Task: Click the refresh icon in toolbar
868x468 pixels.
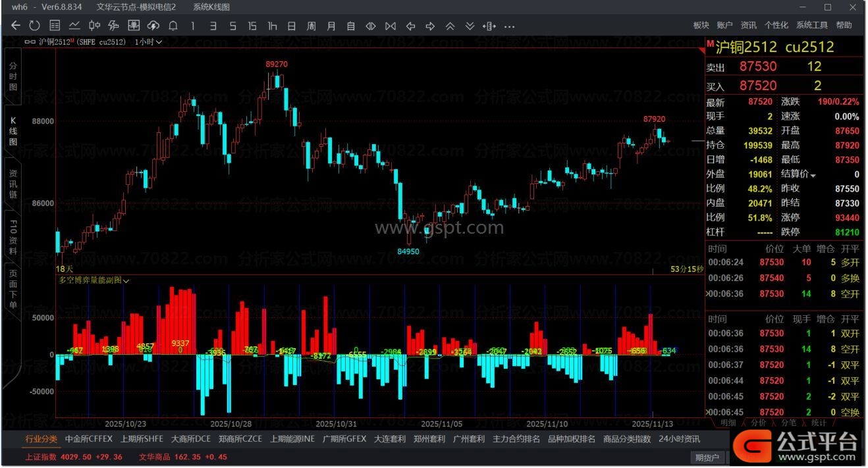Action: coord(35,26)
